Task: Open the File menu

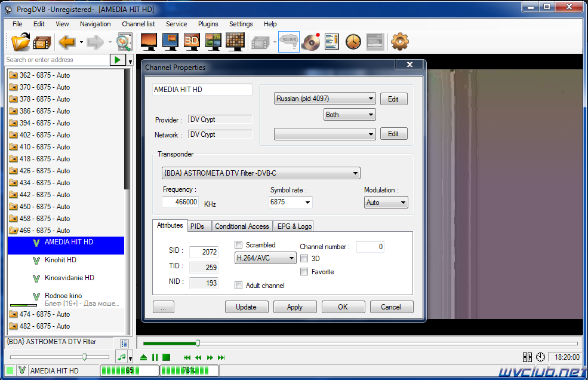Action: pos(17,24)
